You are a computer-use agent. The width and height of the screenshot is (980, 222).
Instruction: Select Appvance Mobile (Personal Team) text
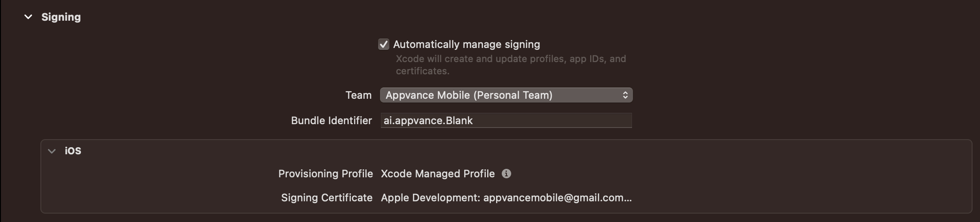pos(469,95)
